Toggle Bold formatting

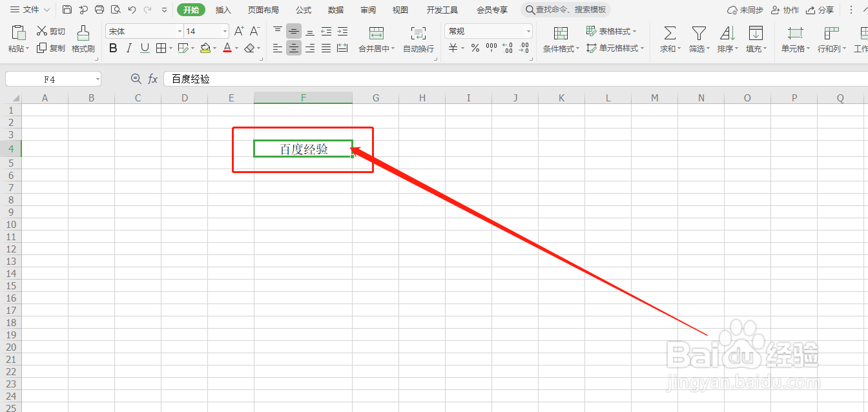click(x=114, y=48)
